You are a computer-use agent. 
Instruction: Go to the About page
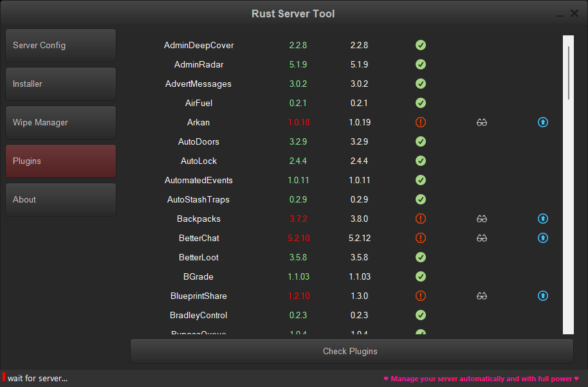coord(60,200)
